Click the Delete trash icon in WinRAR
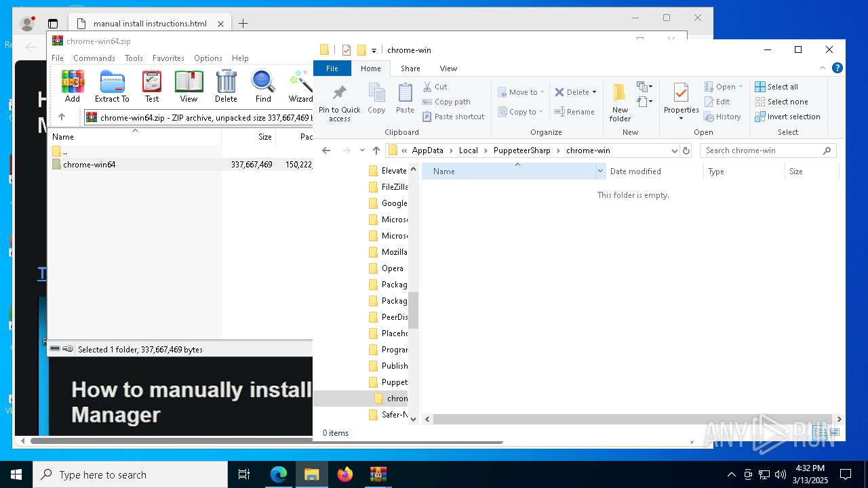 pos(226,87)
